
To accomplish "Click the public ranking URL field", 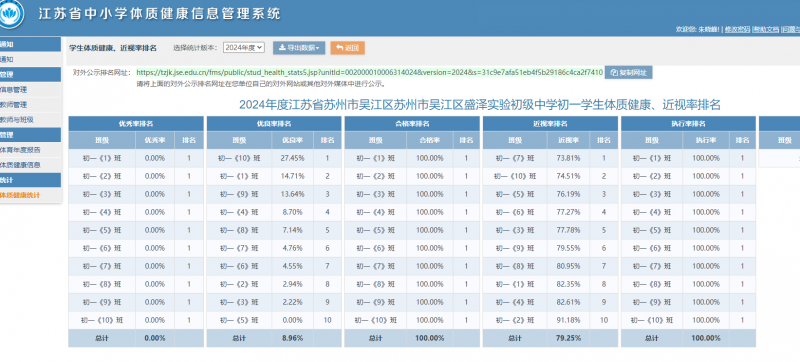I will click(x=370, y=72).
